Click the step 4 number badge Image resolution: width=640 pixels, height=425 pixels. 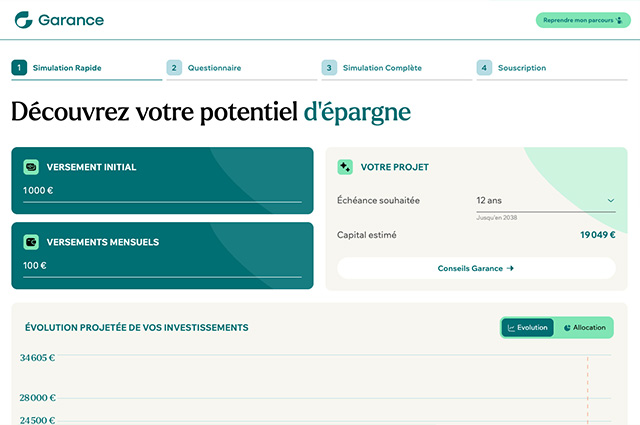(484, 68)
